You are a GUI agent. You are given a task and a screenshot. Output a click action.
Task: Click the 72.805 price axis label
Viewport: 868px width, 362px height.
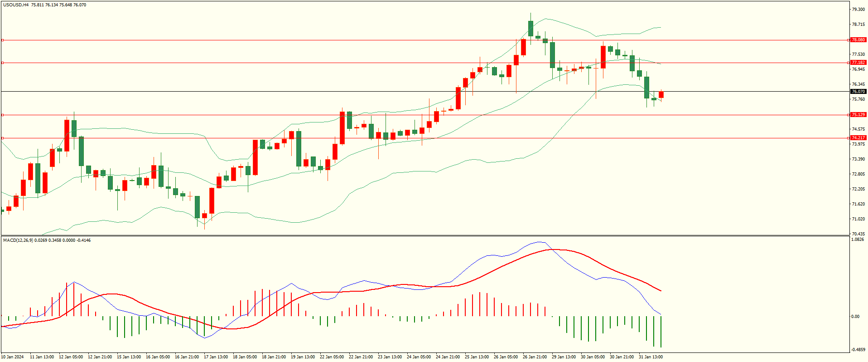858,174
